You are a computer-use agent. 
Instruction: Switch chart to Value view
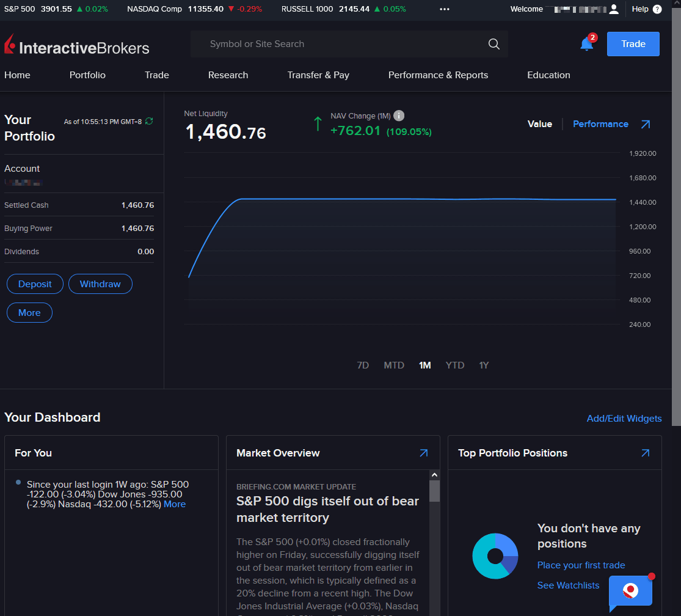[x=540, y=124]
